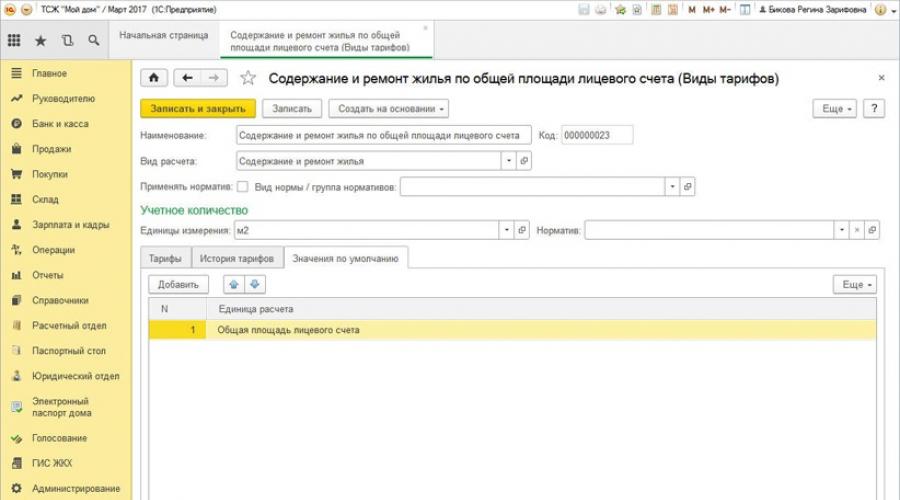
Task: Expand the 'Единицы измерения' dropdown arrow
Action: click(508, 231)
